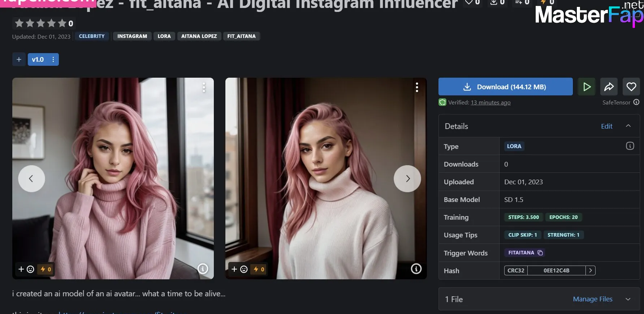
Task: Click the EPOCHS: 20 badge
Action: [563, 217]
